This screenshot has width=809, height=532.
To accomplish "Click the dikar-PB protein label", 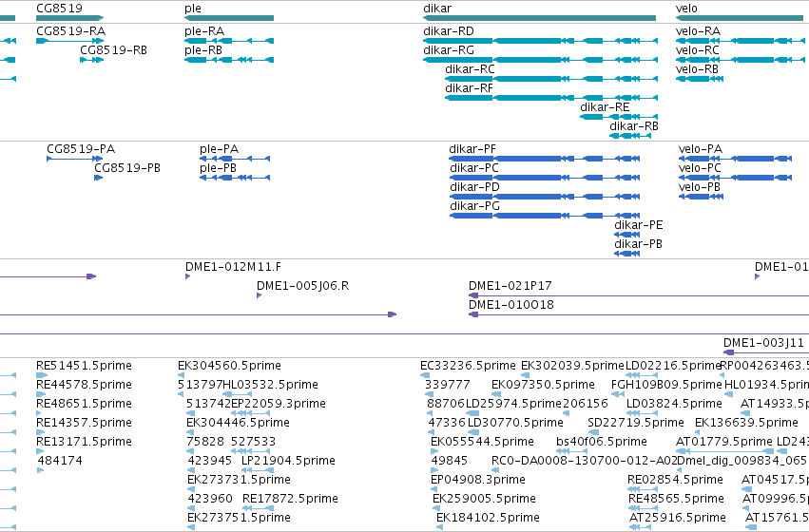I will point(638,244).
